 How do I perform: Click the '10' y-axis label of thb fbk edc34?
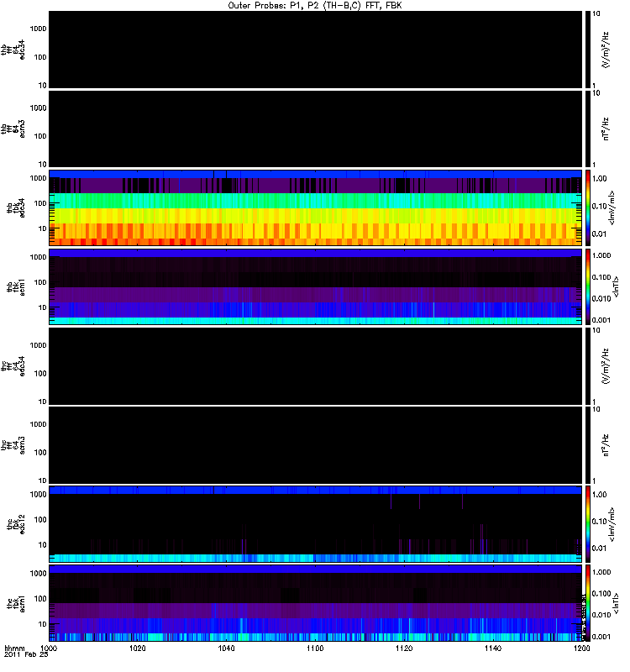43,228
